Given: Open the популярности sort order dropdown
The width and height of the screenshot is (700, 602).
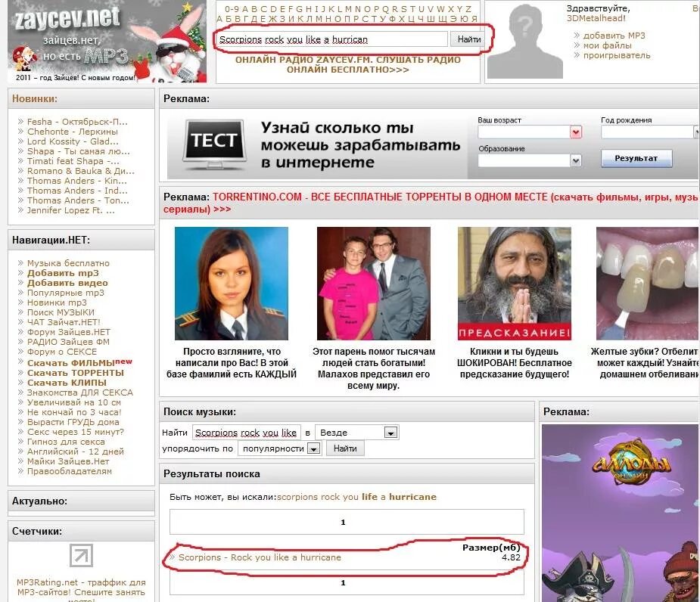Looking at the screenshot, I should [x=279, y=448].
